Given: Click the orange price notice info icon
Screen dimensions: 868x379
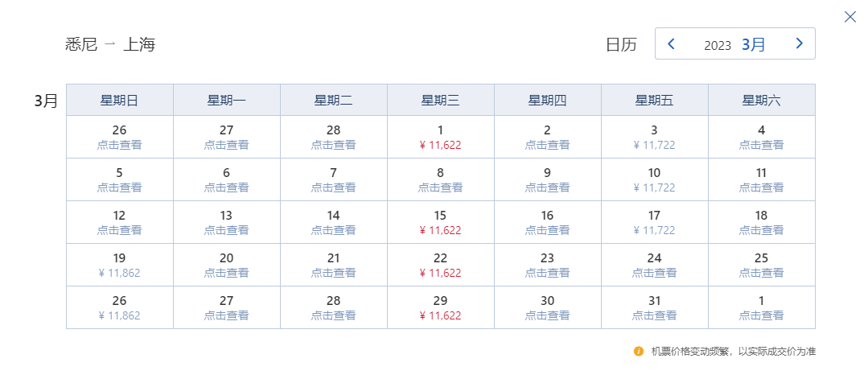Looking at the screenshot, I should coord(639,351).
